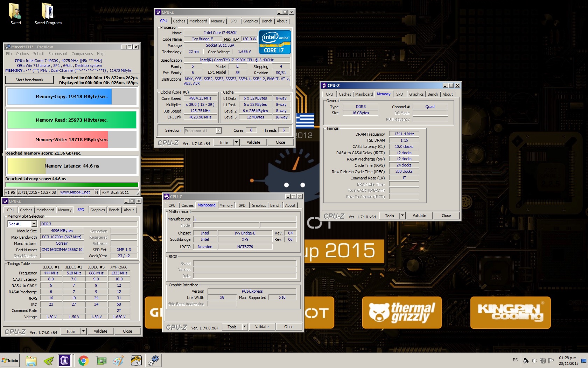
Task: Open the MaxxMEM File menu
Action: point(9,54)
